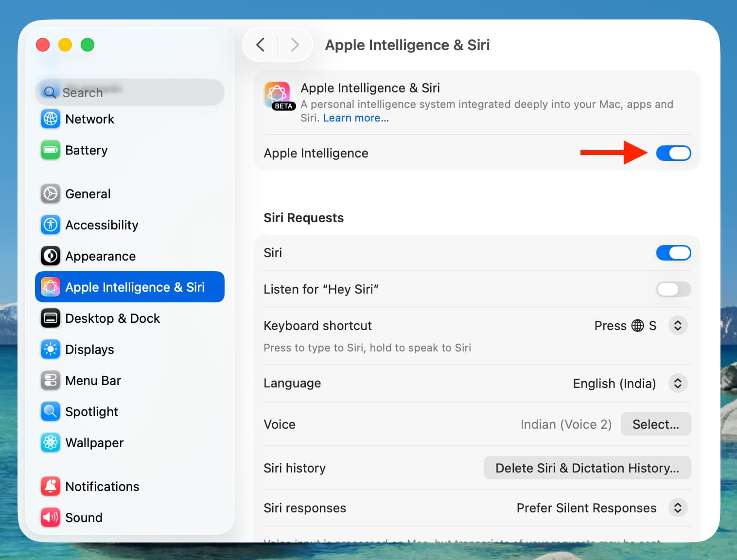Zoom window with the green button
This screenshot has height=560, width=737.
click(88, 45)
